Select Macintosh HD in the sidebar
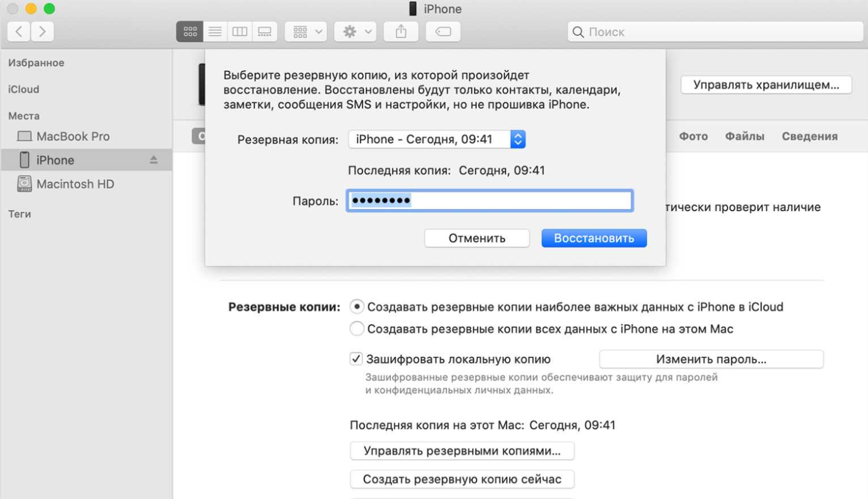Image resolution: width=868 pixels, height=499 pixels. 87,184
